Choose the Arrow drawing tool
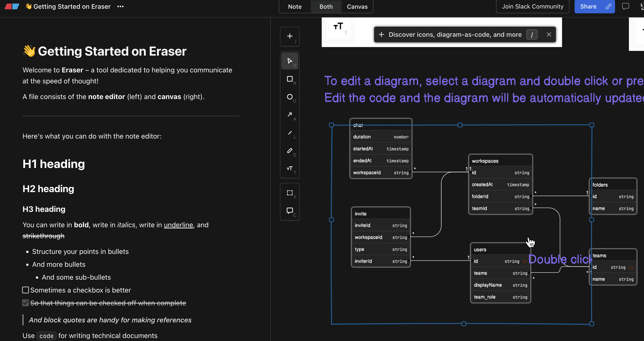Viewport: 644px width, 341px height. coord(290,115)
